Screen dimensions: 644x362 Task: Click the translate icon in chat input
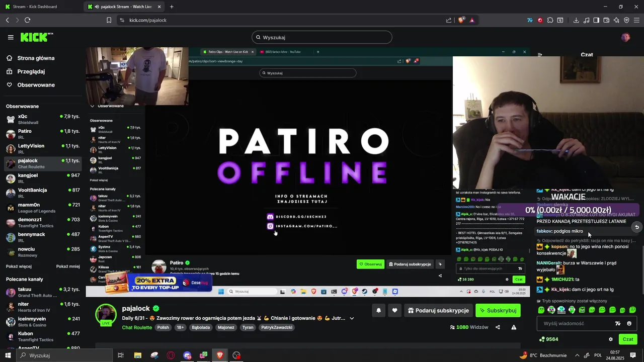coord(618,323)
